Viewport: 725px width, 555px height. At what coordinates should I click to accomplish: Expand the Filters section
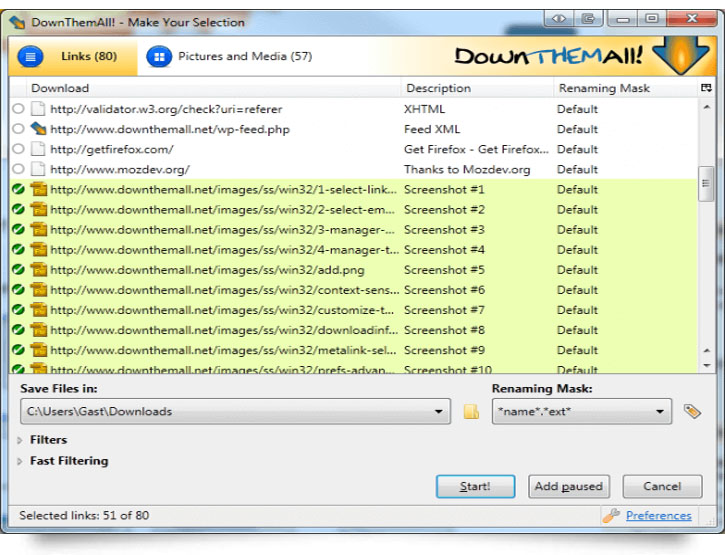coord(20,440)
